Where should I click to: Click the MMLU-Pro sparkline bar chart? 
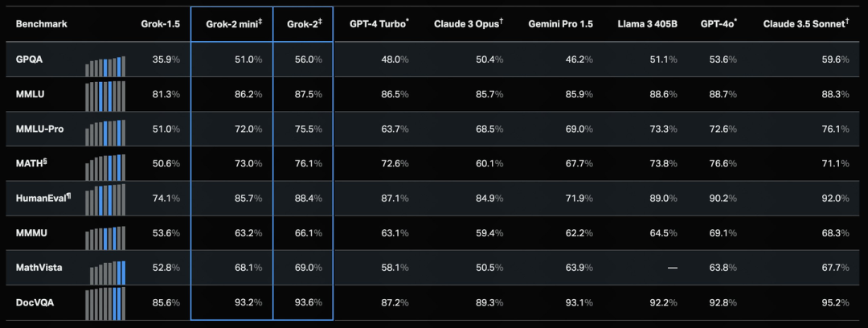click(x=106, y=133)
